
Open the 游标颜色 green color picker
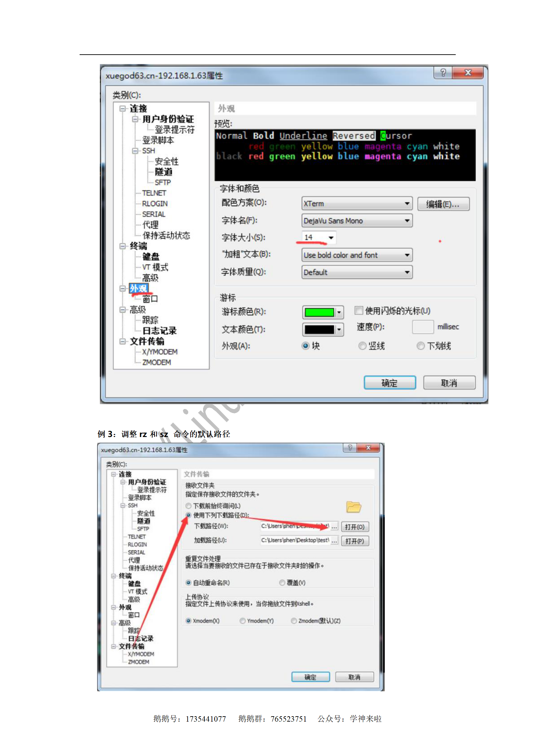click(x=323, y=312)
